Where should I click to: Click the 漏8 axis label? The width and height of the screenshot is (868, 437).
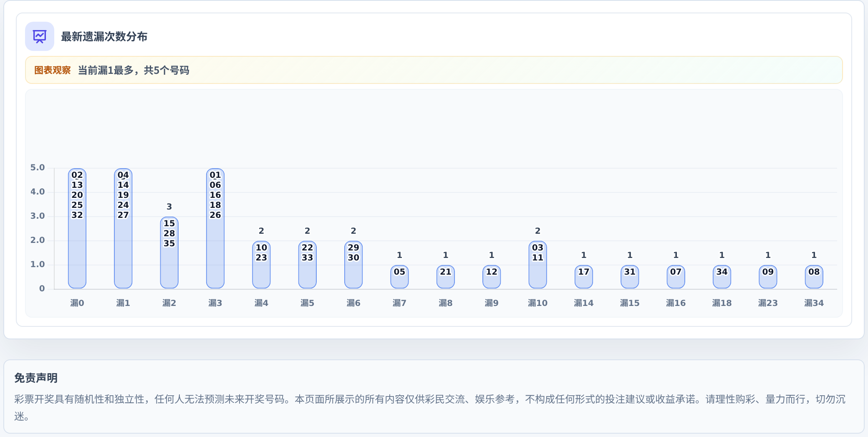coord(446,303)
